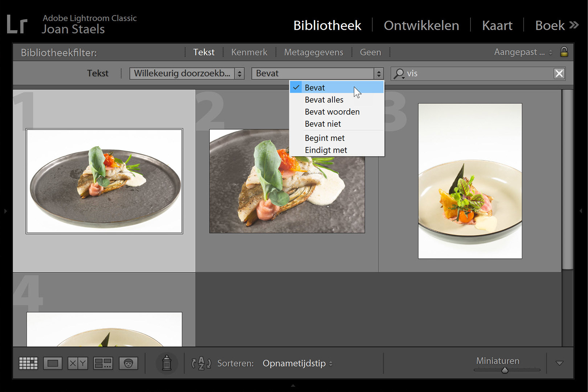Show left panel via edge arrow
588x392 pixels.
point(5,211)
